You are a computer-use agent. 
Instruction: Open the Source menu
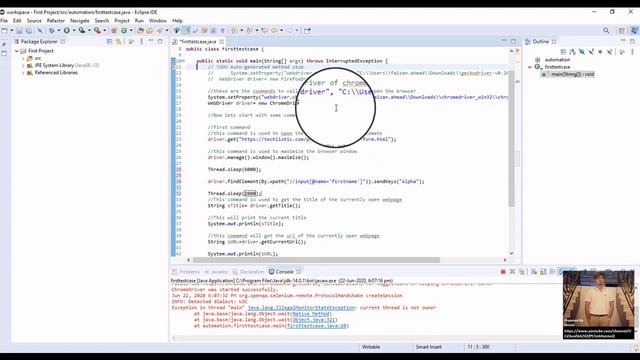[34, 20]
